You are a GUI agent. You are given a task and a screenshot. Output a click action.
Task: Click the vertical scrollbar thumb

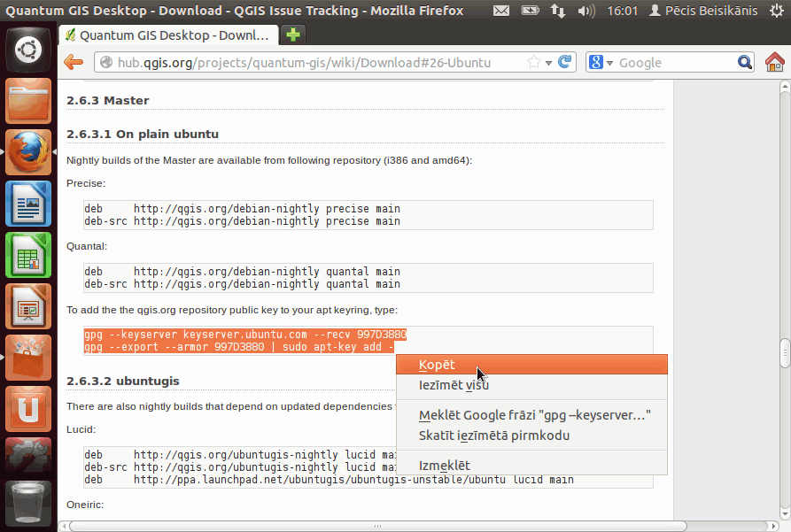785,354
